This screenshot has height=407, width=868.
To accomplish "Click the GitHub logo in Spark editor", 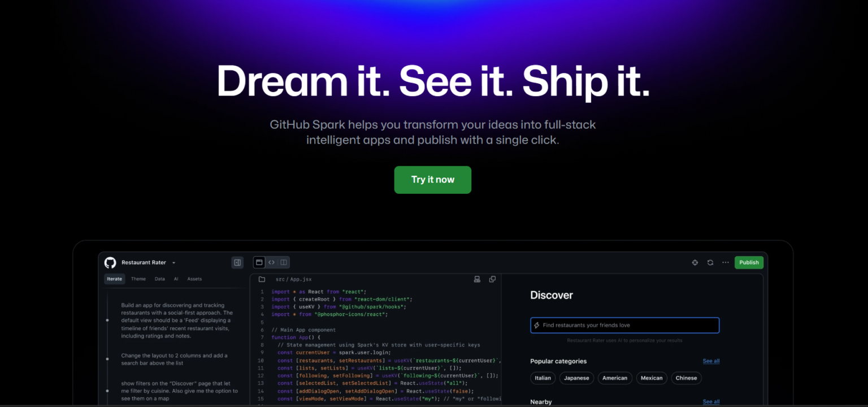I will [110, 262].
